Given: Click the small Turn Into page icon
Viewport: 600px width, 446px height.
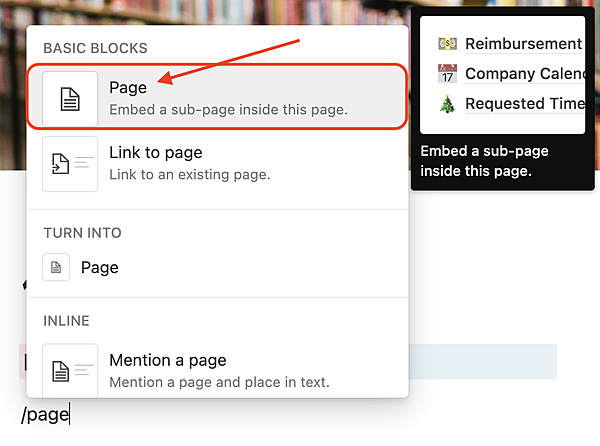Looking at the screenshot, I should pyautogui.click(x=58, y=267).
